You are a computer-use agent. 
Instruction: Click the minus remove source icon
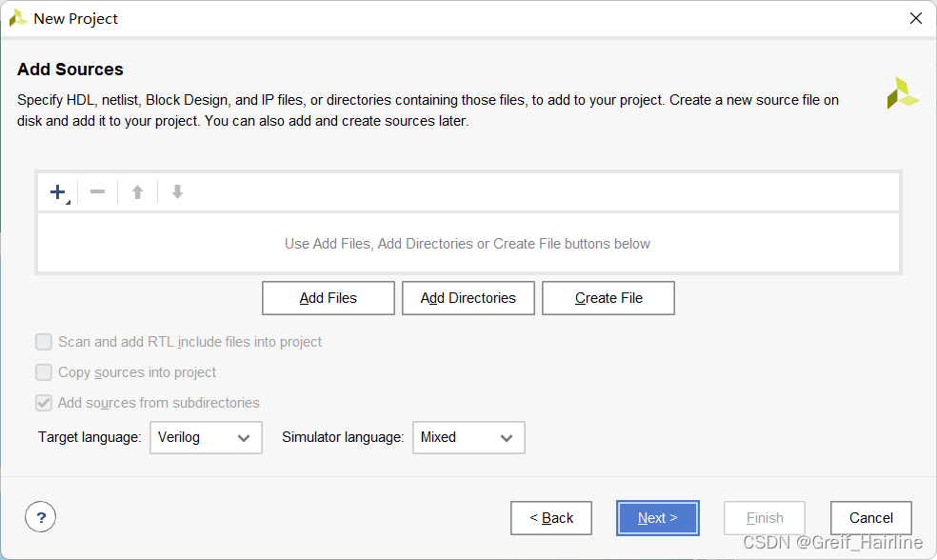pyautogui.click(x=97, y=192)
